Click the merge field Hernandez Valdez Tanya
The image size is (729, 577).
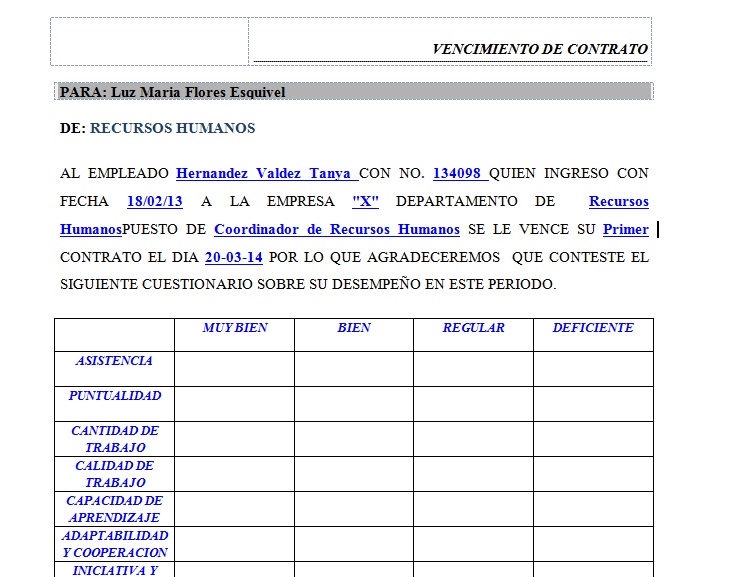click(x=267, y=173)
